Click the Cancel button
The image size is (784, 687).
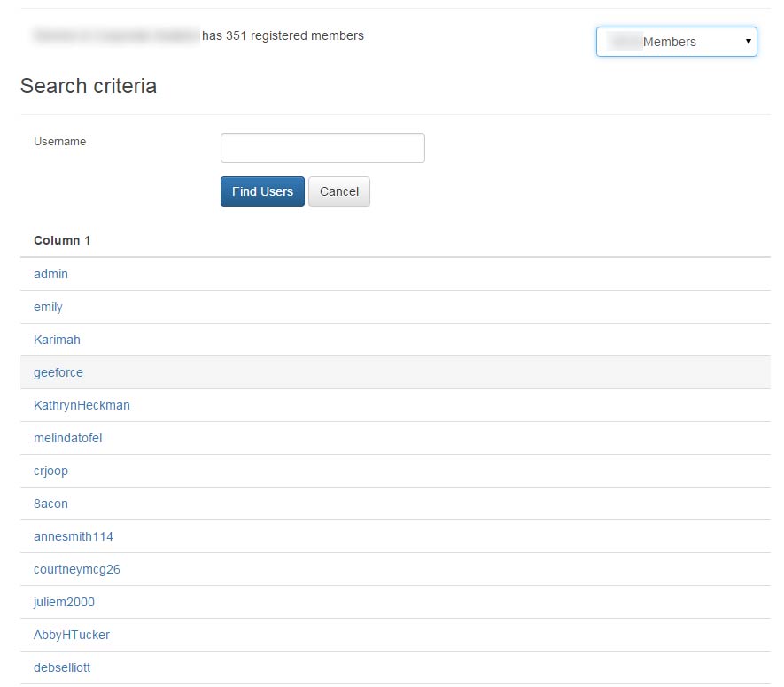tap(339, 191)
